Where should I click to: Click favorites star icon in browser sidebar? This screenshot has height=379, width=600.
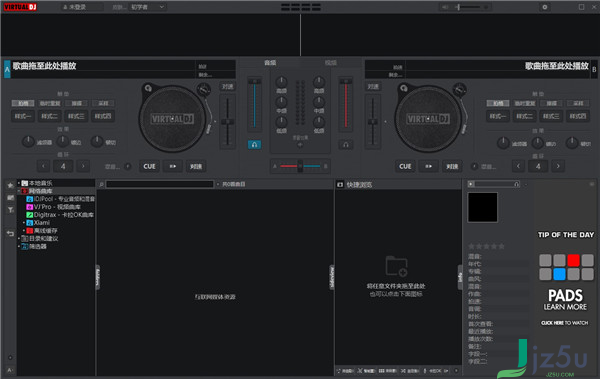(x=10, y=185)
